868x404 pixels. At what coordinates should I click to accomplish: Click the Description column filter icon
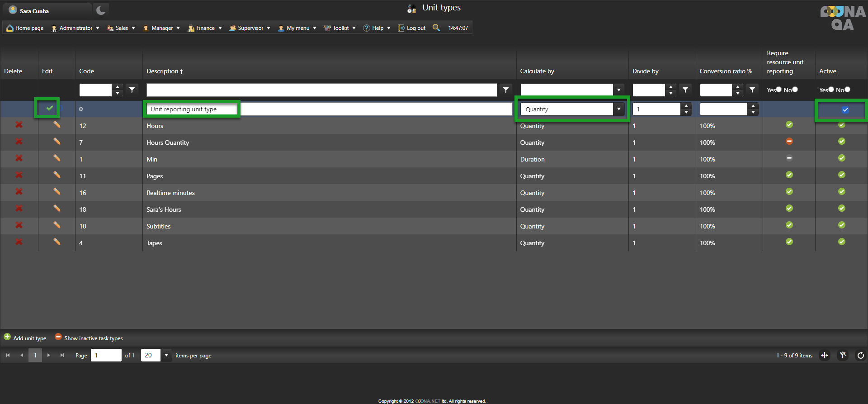click(x=506, y=90)
